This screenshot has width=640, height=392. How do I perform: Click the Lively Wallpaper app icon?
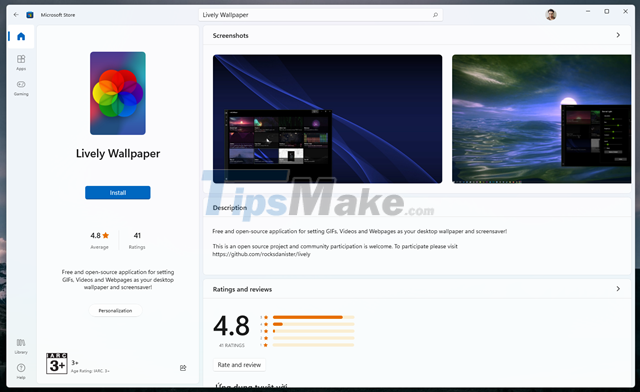point(118,93)
